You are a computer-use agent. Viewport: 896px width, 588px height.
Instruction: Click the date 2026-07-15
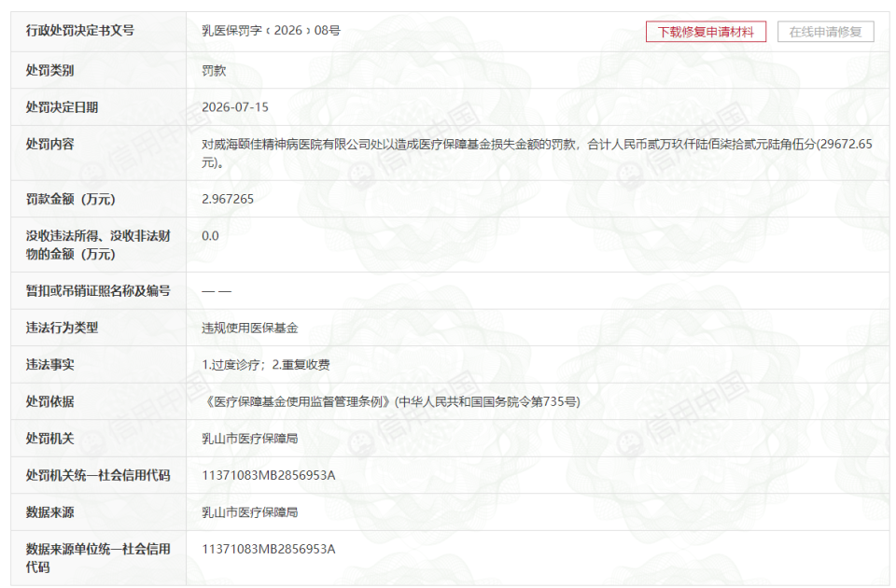(235, 106)
